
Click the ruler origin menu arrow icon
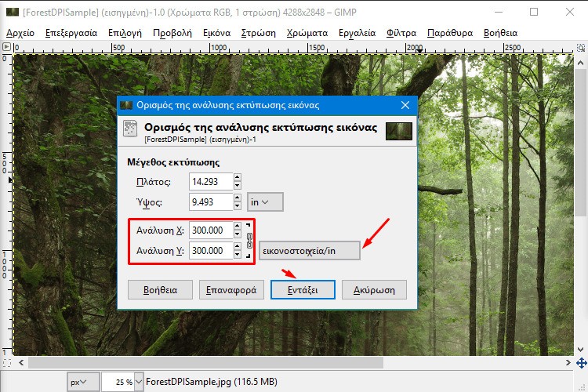(6, 47)
